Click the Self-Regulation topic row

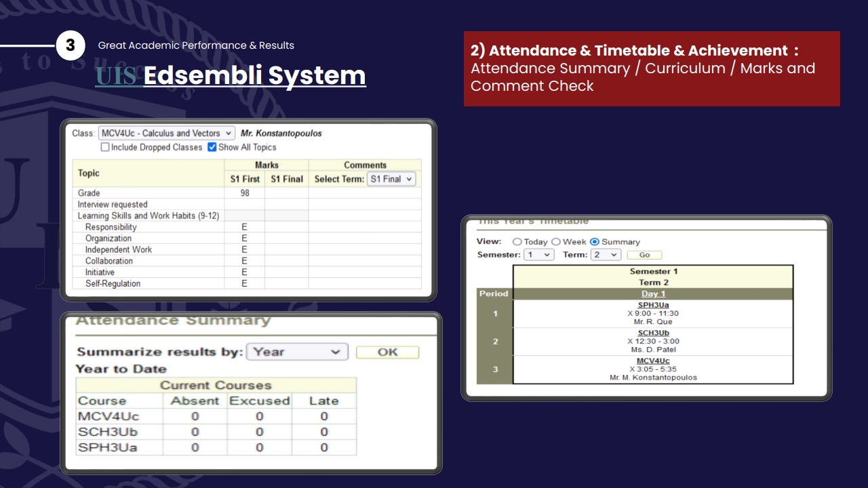point(247,283)
